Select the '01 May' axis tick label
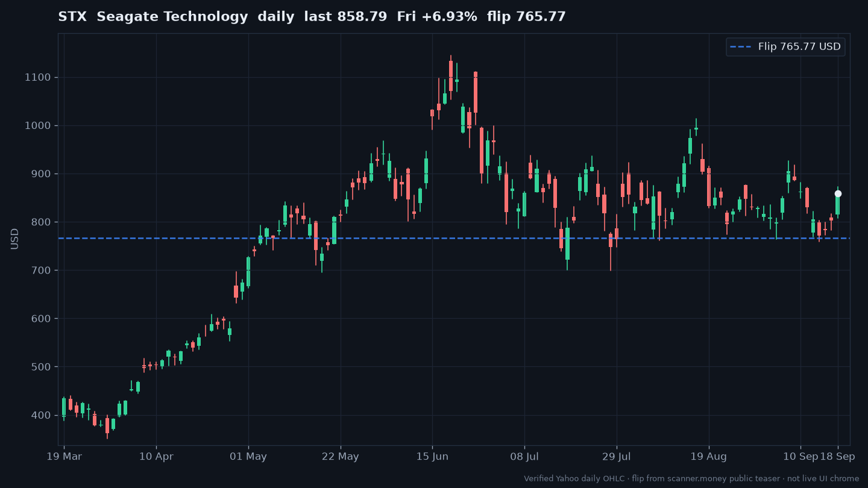Screen dimensions: 868x488 248,457
